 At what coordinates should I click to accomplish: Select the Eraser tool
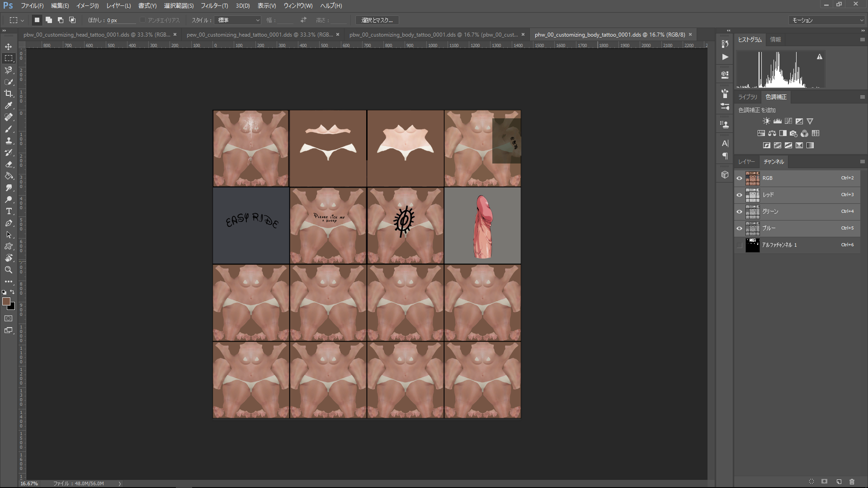[9, 164]
